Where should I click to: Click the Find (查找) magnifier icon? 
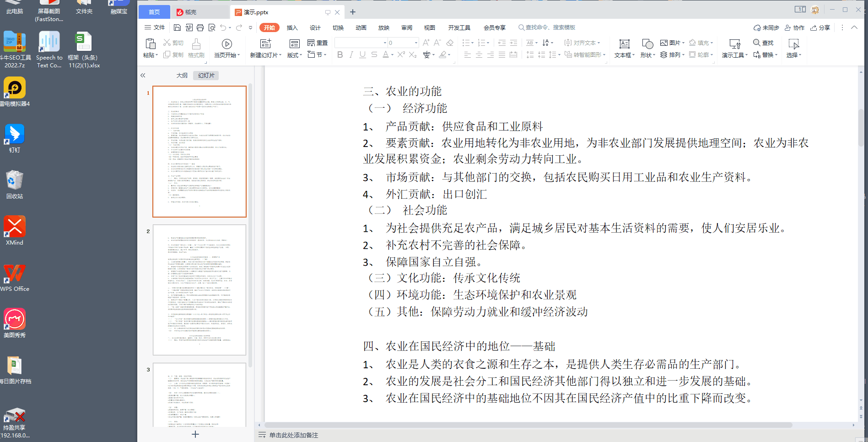coord(757,43)
